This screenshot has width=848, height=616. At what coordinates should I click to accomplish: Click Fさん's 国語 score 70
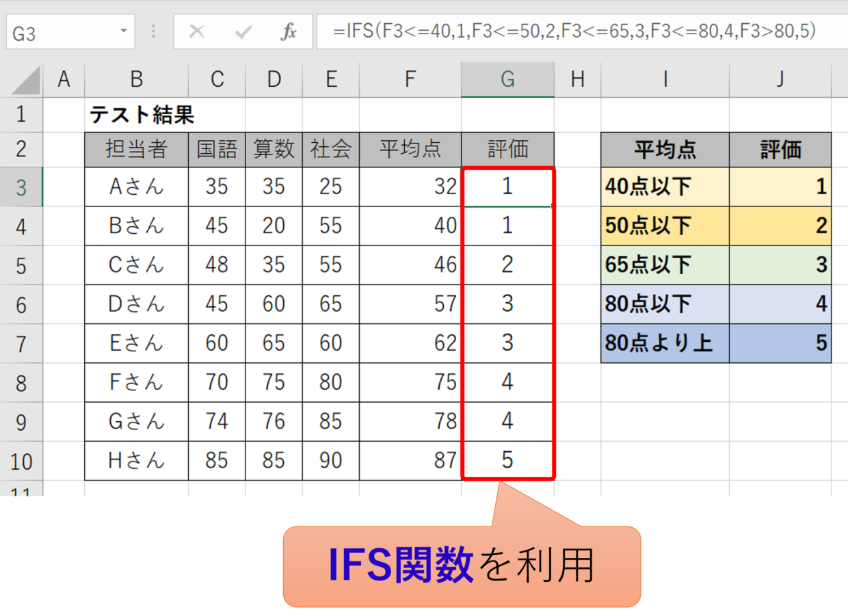[x=217, y=381]
